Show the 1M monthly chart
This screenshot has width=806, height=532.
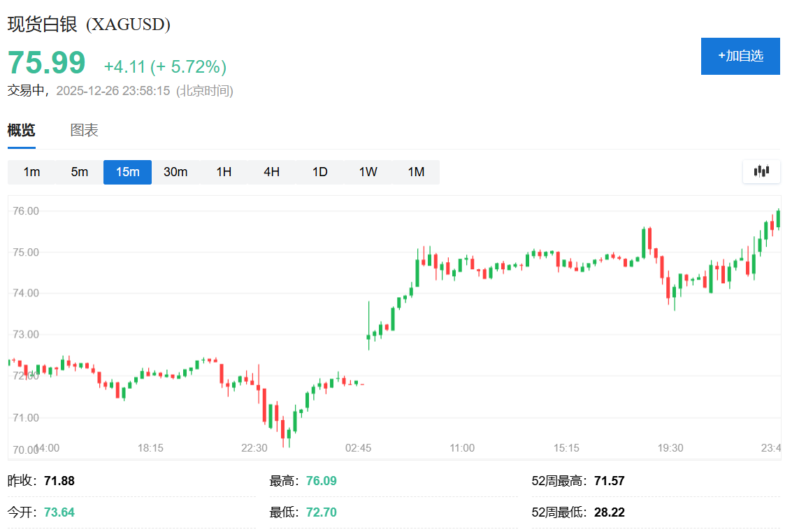(x=416, y=172)
